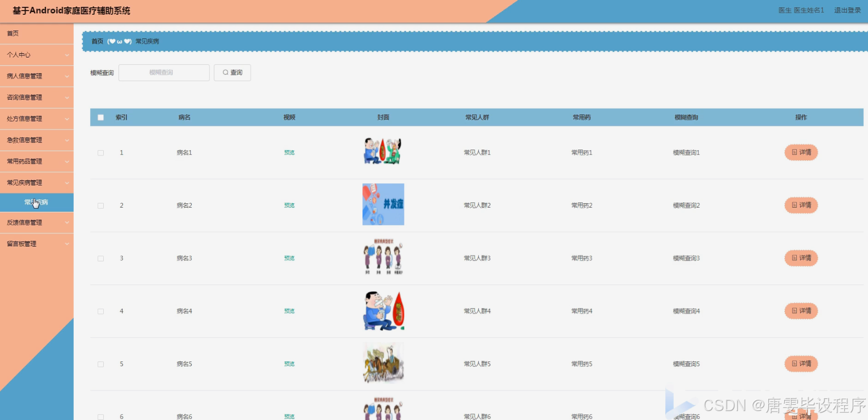Image resolution: width=868 pixels, height=420 pixels.
Task: Open 详情 for row 病名4
Action: click(x=801, y=311)
